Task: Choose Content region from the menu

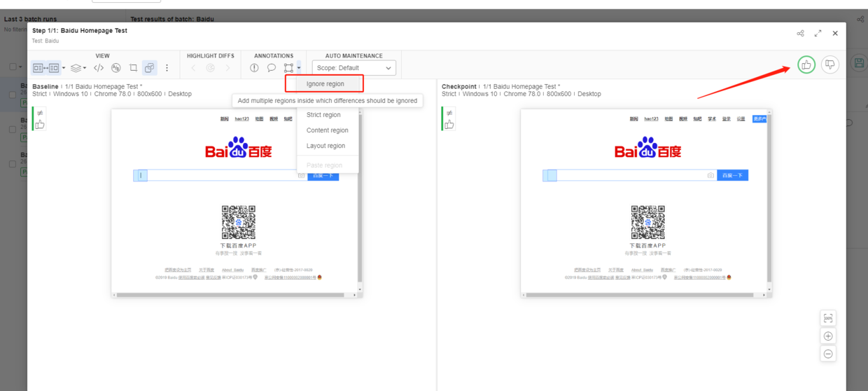Action: coord(327,130)
